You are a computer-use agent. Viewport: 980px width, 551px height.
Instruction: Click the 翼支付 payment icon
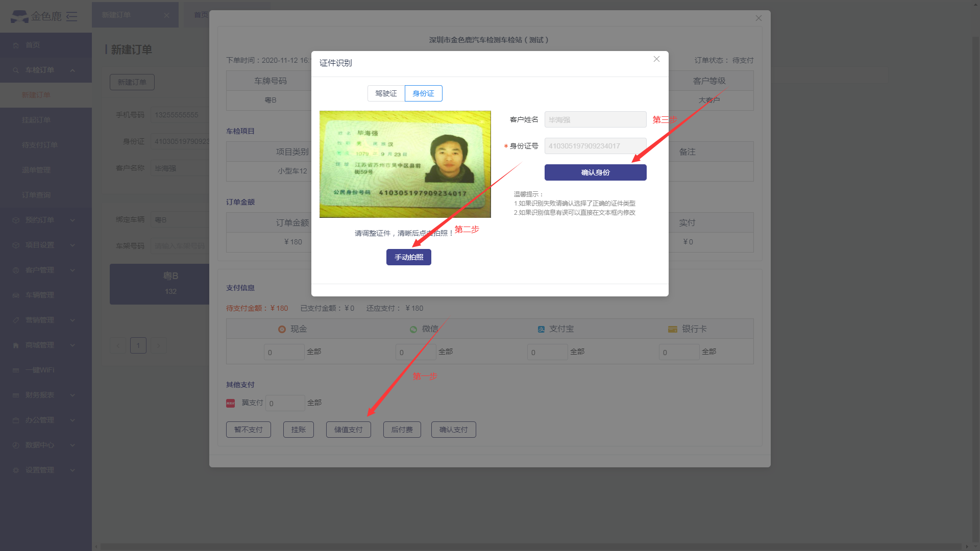(x=231, y=403)
